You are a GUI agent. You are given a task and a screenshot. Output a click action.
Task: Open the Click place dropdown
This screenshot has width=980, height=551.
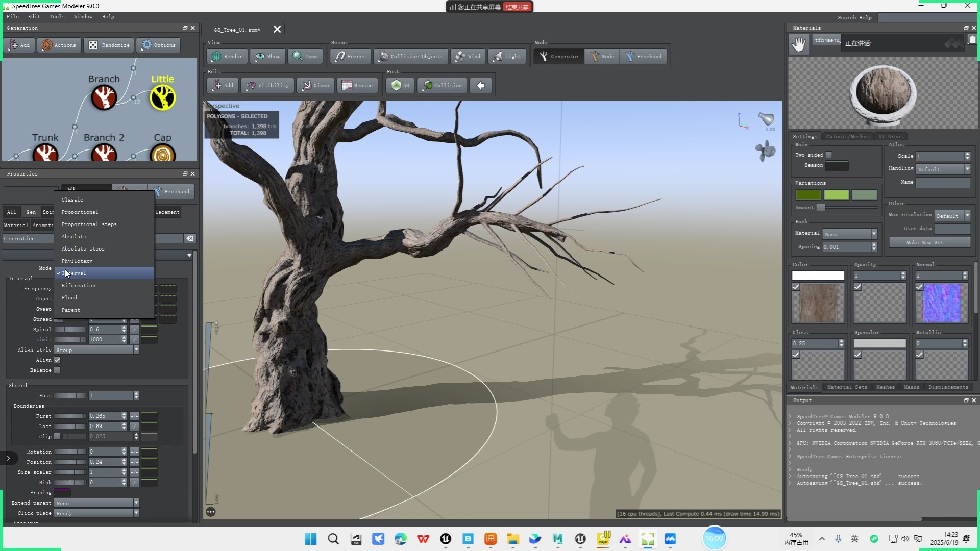tap(96, 513)
